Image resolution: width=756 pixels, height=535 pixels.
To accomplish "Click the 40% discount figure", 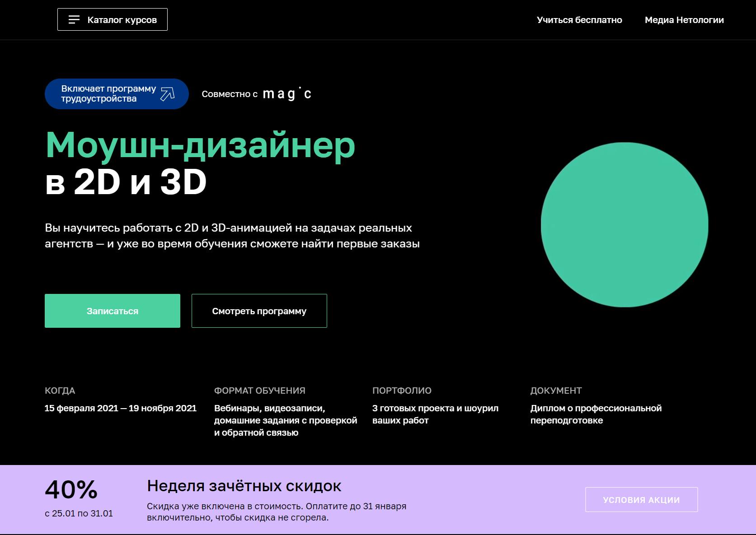I will point(71,489).
